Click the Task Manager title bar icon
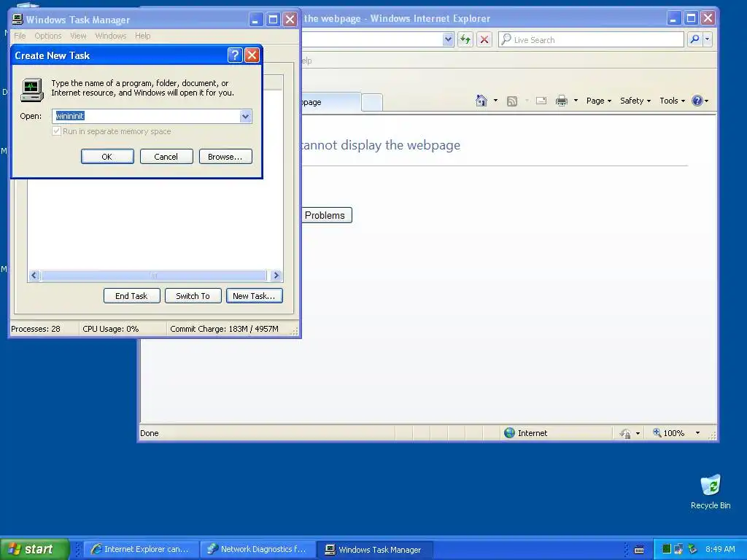747x560 pixels. [x=18, y=19]
